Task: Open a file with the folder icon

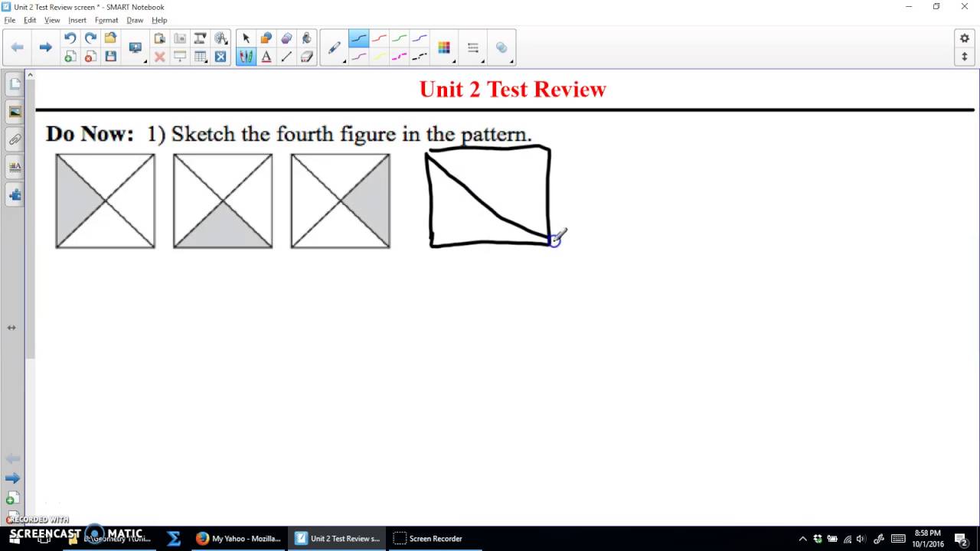Action: [110, 38]
